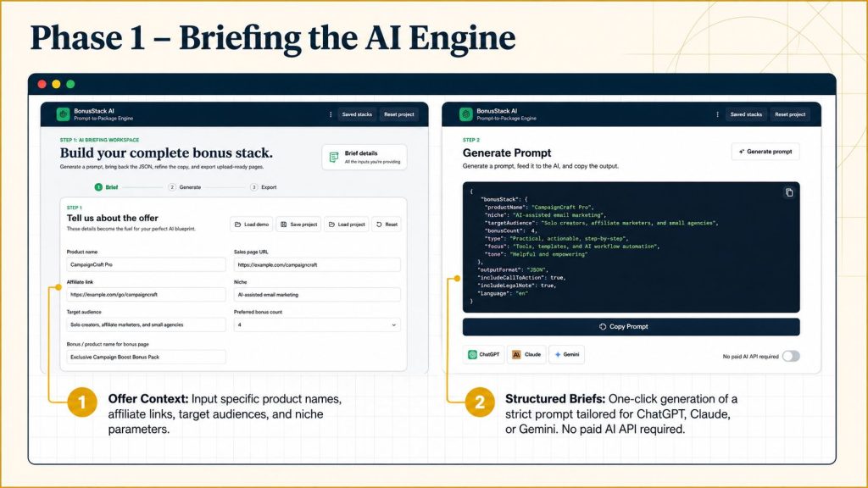This screenshot has height=488, width=868.
Task: Click Reset project in left panel
Action: [x=399, y=114]
